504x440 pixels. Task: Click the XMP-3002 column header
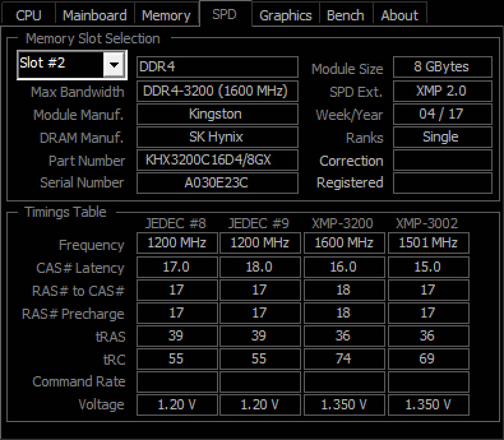pos(427,223)
